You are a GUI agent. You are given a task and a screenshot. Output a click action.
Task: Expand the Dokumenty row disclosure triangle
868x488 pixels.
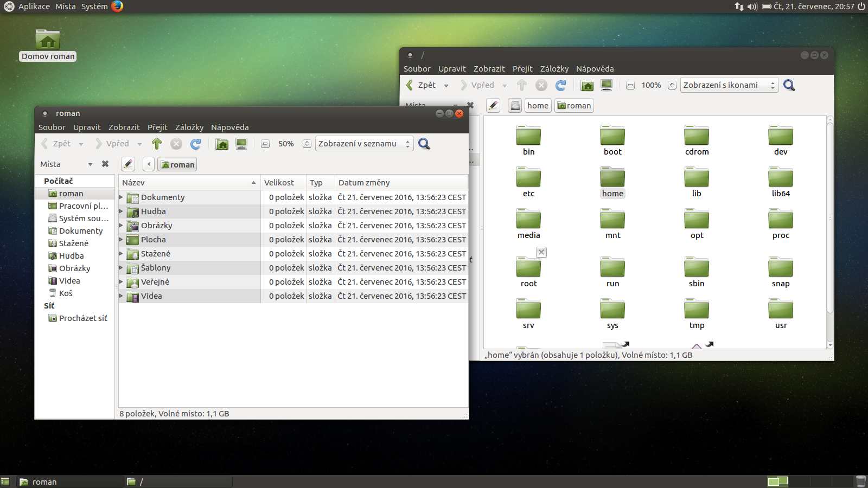point(122,197)
